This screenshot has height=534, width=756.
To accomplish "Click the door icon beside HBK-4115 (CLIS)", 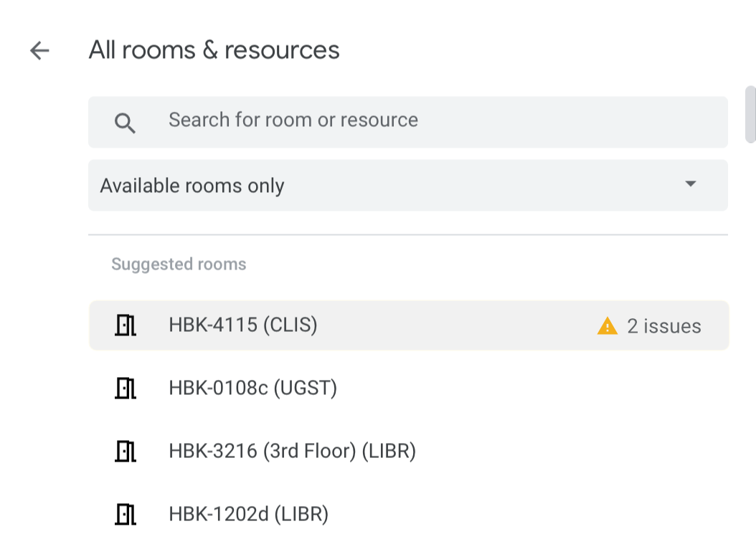I will (x=126, y=325).
